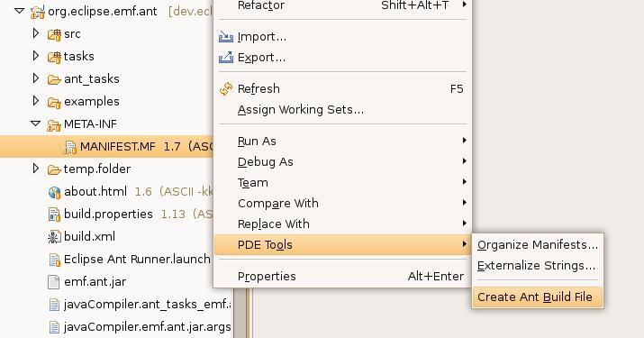
Task: Click the Import menu icon
Action: [x=226, y=37]
